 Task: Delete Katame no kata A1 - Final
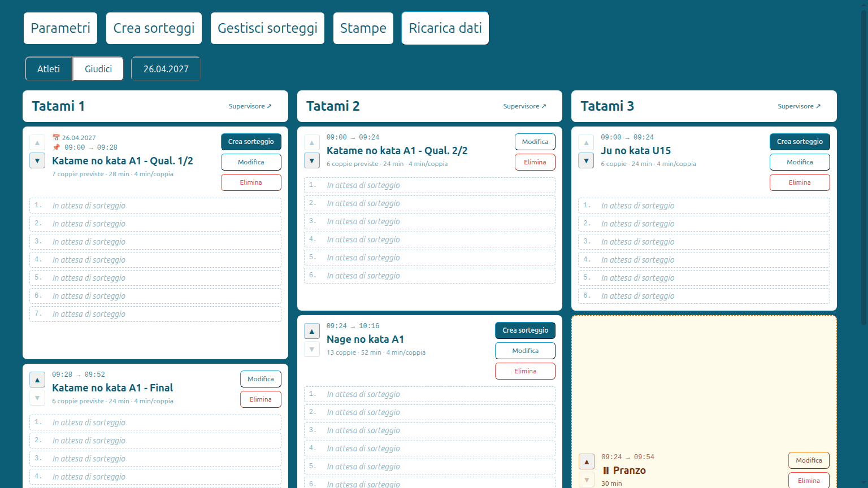(261, 399)
